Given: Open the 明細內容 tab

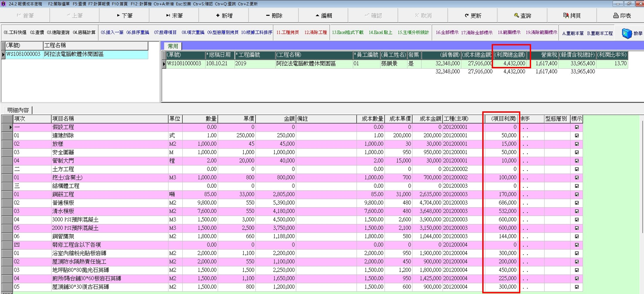Looking at the screenshot, I should click(18, 110).
